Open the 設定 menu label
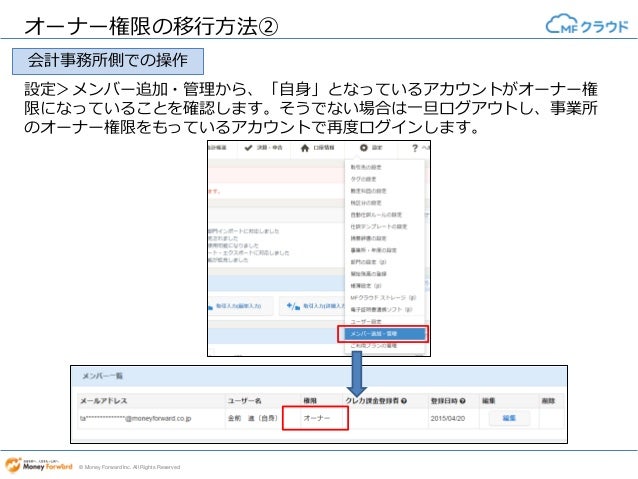638x479 pixels. 377,148
